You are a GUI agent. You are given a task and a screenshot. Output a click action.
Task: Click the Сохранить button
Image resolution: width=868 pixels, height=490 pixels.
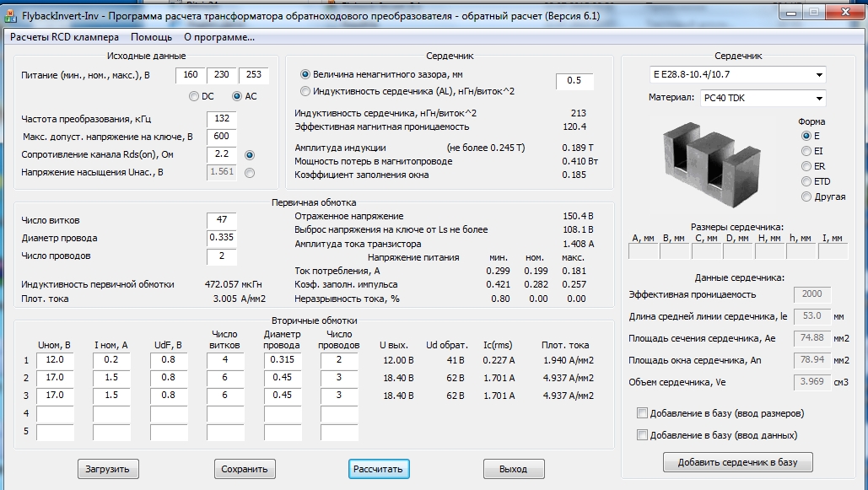[244, 469]
